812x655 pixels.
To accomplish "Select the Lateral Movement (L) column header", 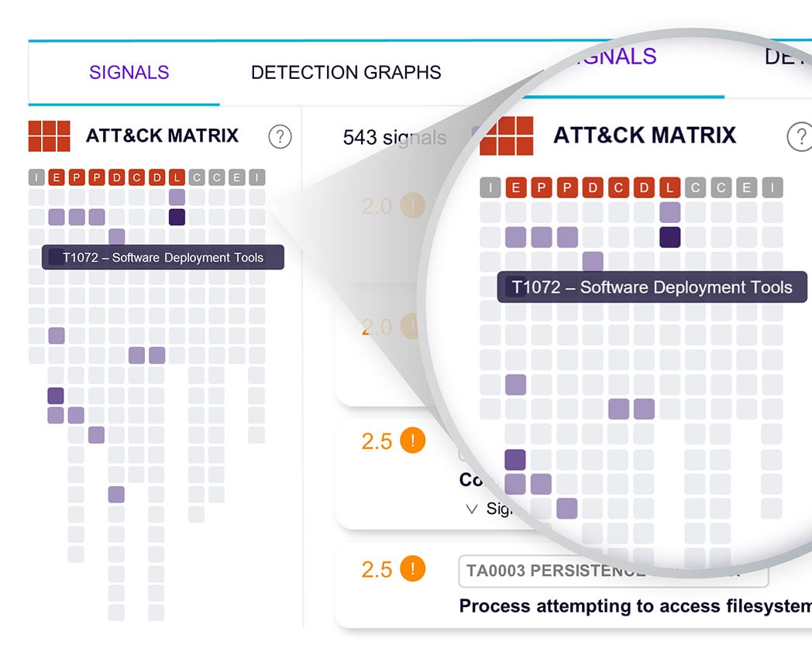I will click(x=177, y=177).
